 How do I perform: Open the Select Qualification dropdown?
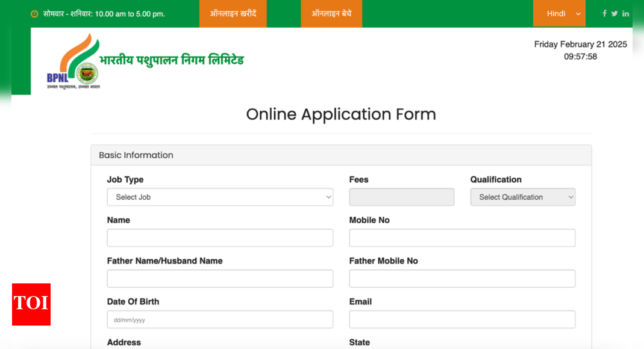click(x=522, y=197)
